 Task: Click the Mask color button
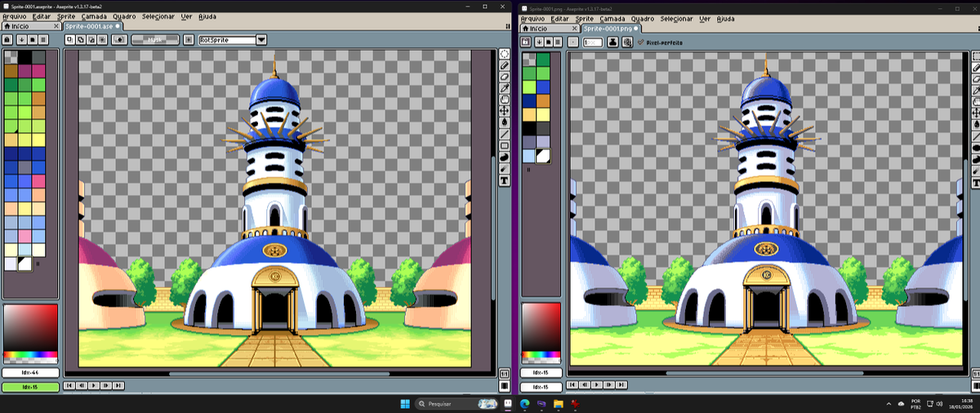[154, 39]
